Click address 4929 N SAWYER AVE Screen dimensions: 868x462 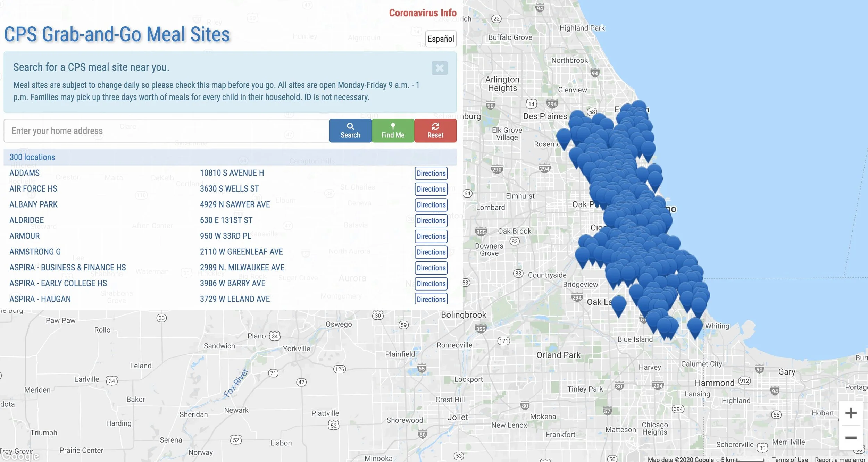(x=235, y=204)
